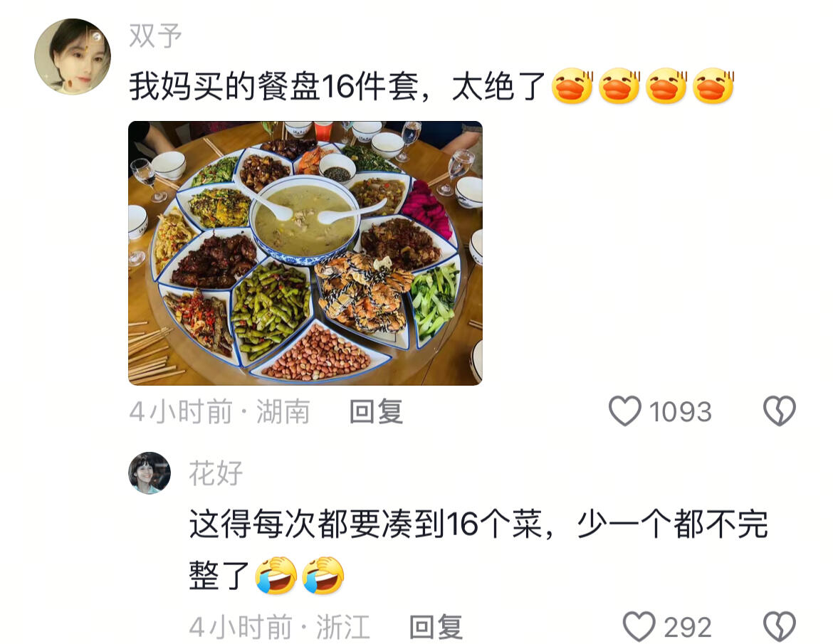Image resolution: width=833 pixels, height=644 pixels.
Task: Tap first laughing-crying emoji in reply
Action: coord(276,576)
